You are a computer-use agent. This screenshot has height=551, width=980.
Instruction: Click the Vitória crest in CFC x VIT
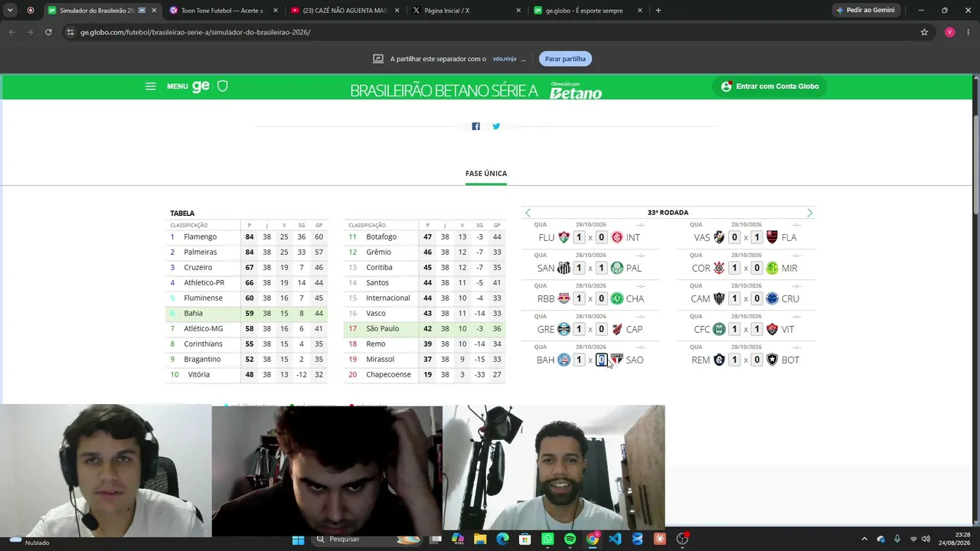772,329
